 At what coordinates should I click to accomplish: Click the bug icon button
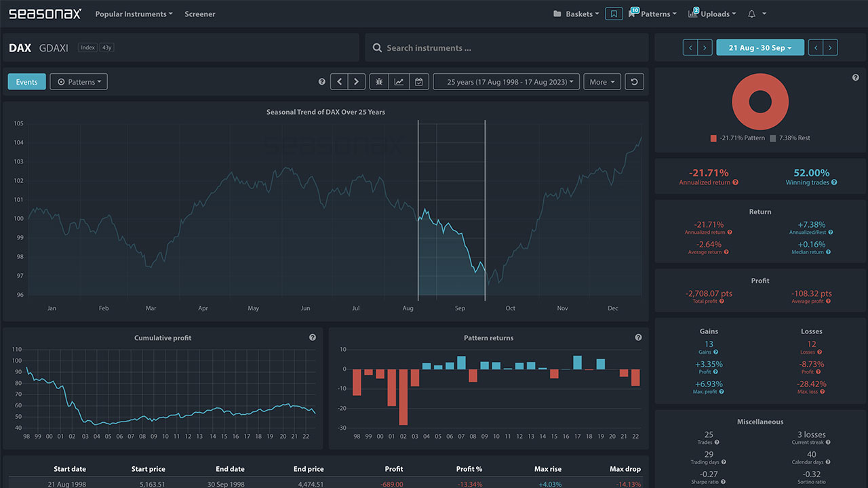(379, 82)
